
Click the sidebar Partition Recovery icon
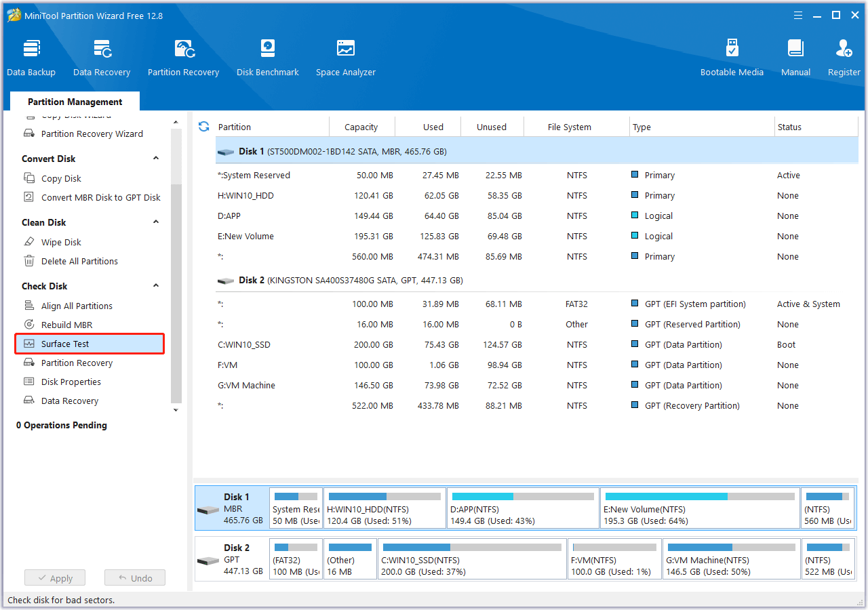pos(29,363)
